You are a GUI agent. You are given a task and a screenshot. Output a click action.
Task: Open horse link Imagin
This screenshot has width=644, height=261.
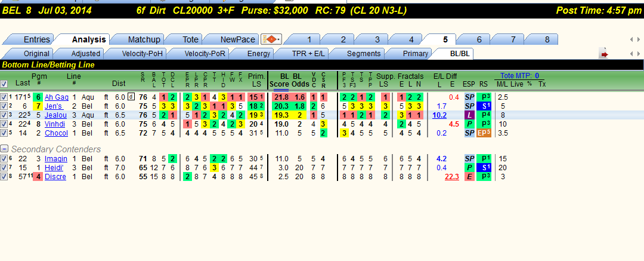point(56,158)
